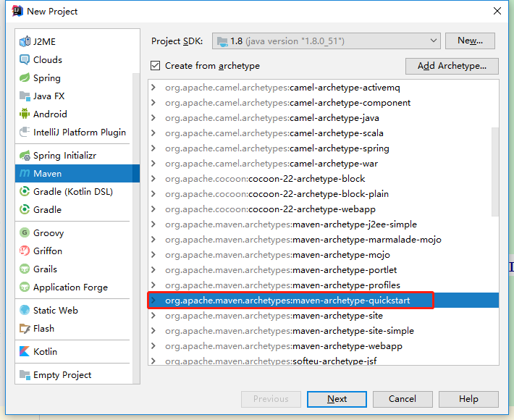Select Spring project type label

point(47,78)
